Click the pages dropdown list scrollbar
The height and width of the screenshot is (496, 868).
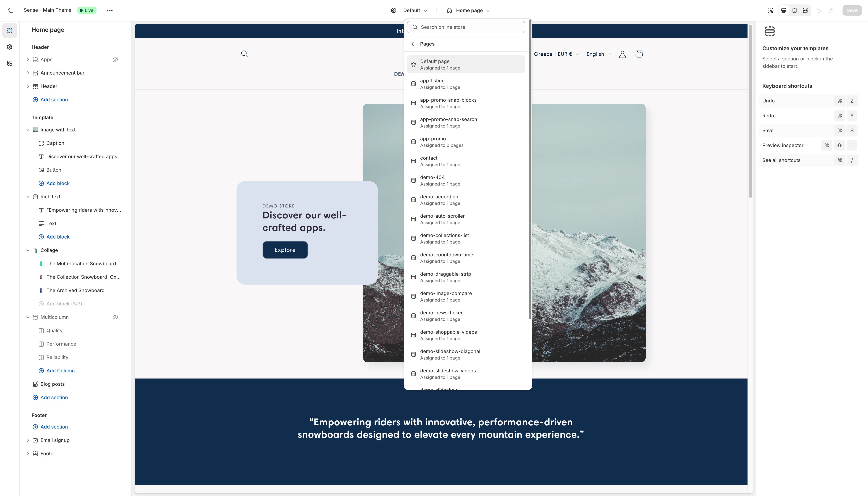pyautogui.click(x=530, y=169)
